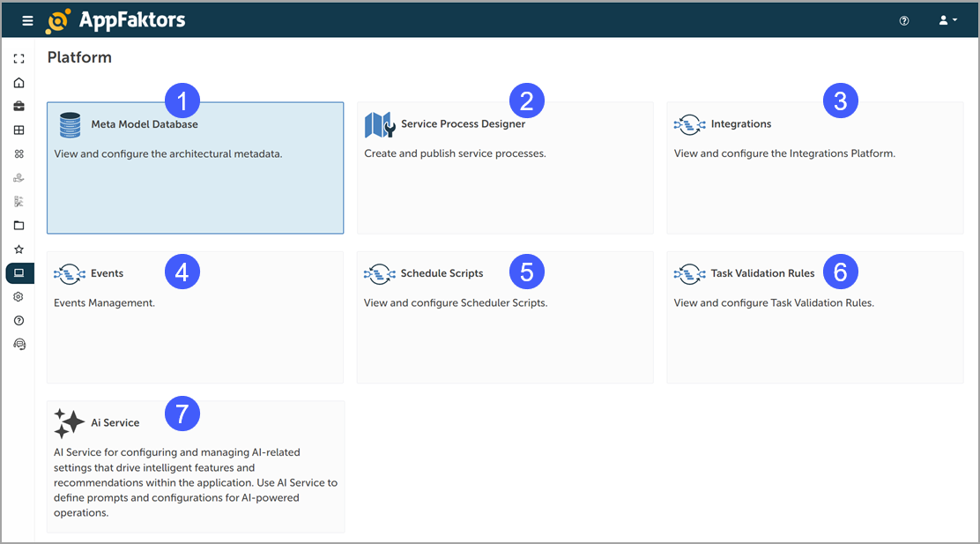Open the four-circles apps sidebar icon
Viewport: 980px width, 544px height.
pyautogui.click(x=19, y=154)
